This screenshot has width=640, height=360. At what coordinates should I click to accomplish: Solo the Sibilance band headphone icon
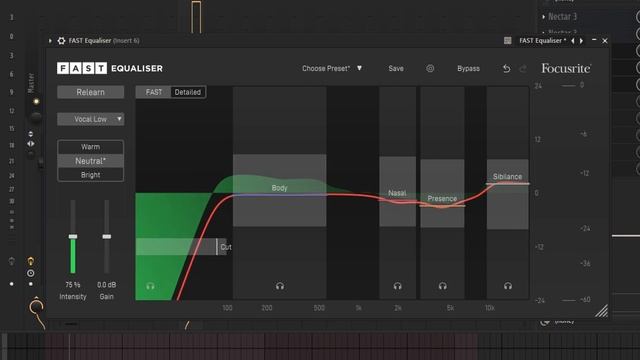point(508,286)
